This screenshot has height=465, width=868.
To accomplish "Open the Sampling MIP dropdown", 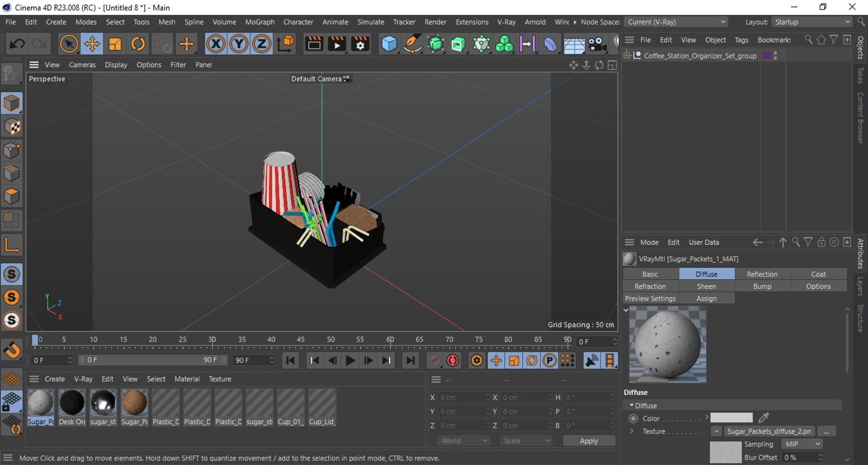I will pos(801,444).
